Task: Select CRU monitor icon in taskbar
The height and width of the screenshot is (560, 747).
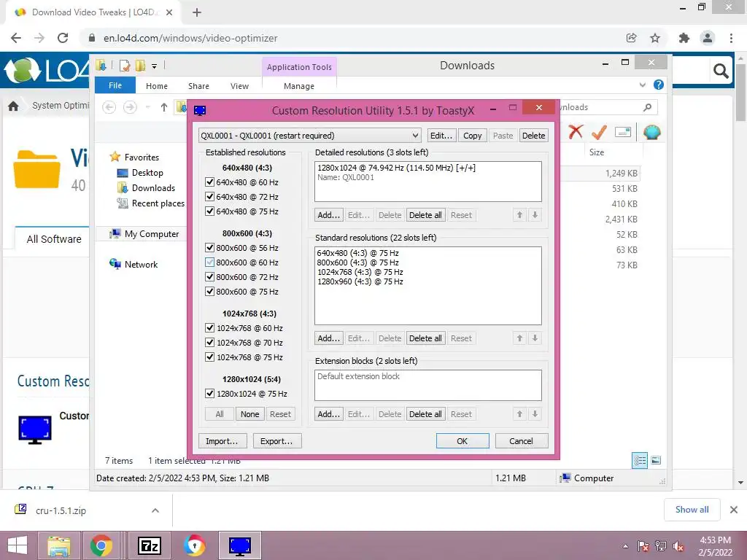Action: point(239,545)
